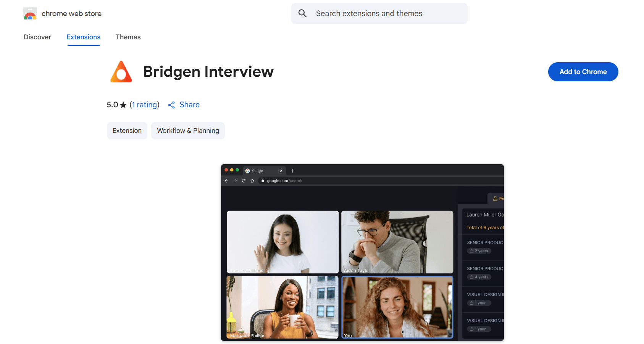Open the 1 rating link
Screen dimensions: 644x344
coord(145,105)
